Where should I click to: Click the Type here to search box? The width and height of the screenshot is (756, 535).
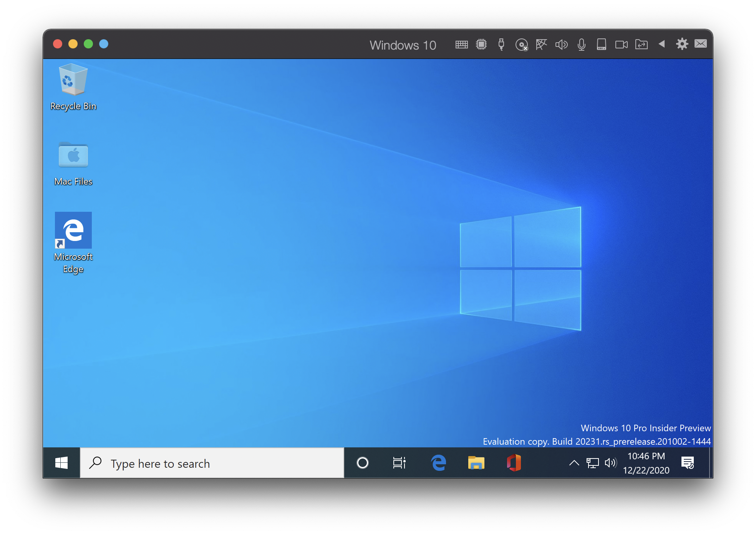(212, 463)
